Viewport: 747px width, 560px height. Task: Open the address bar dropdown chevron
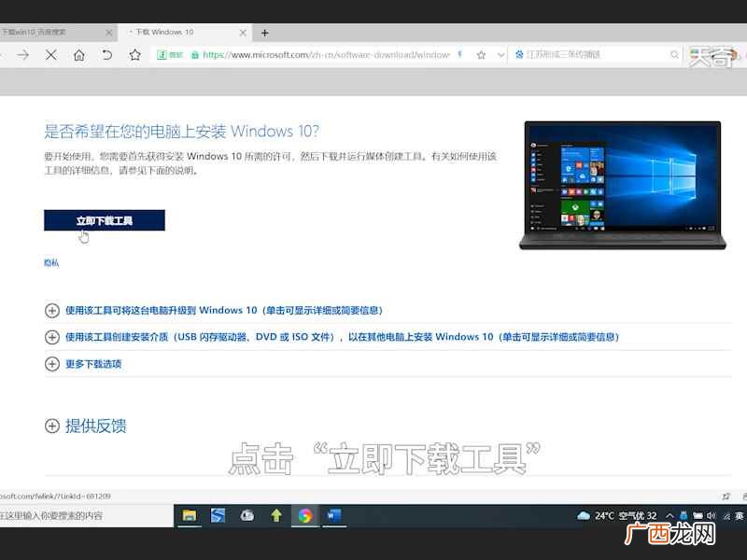point(500,55)
